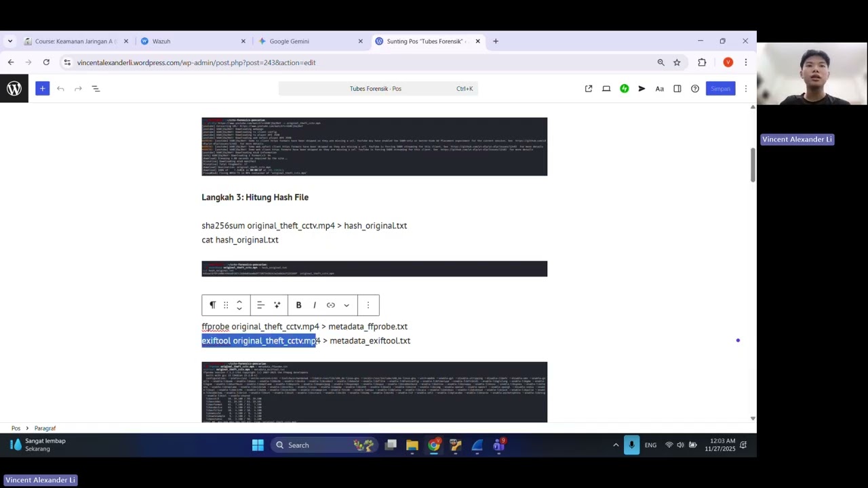The width and height of the screenshot is (868, 488).
Task: Open the preview device icon
Action: [606, 89]
